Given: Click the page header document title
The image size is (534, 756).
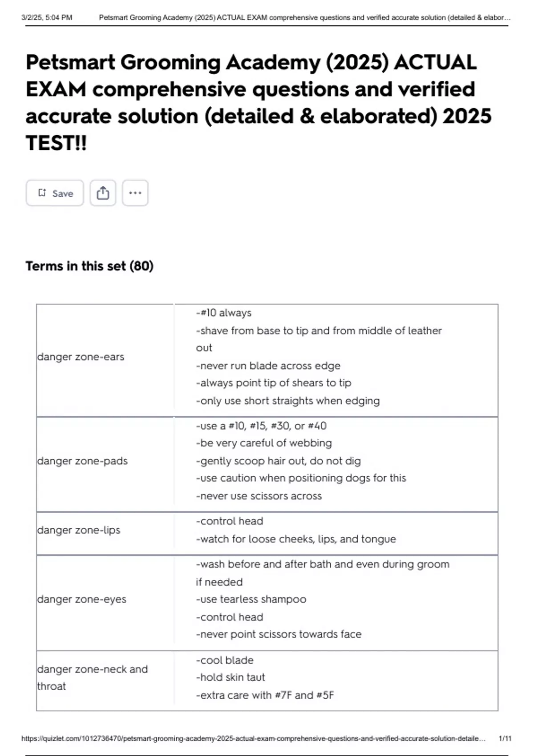Looking at the screenshot, I should pyautogui.click(x=304, y=18).
